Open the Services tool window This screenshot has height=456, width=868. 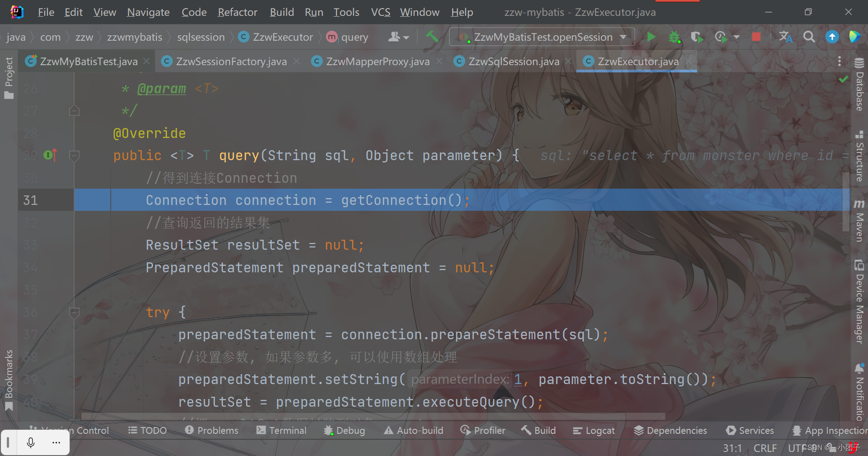(750, 430)
